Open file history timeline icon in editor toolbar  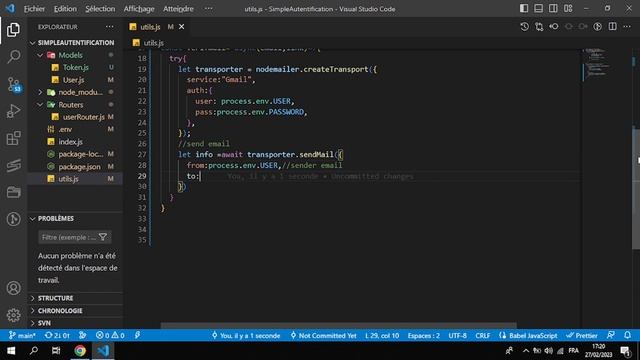[524, 27]
